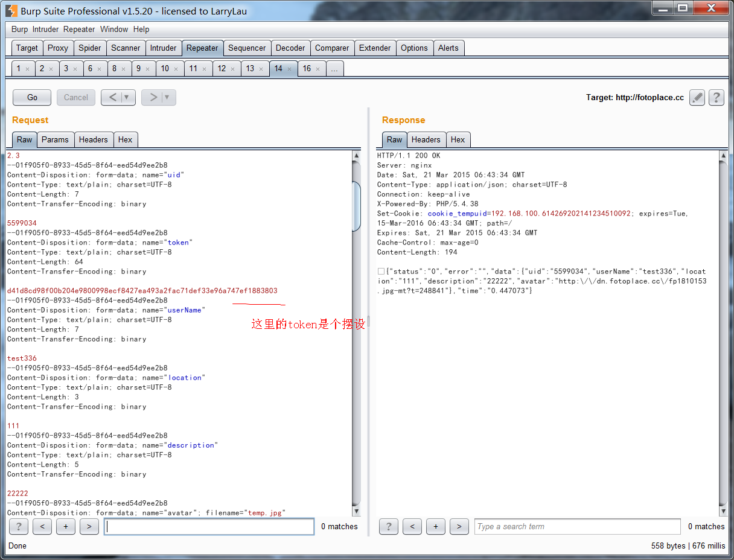
Task: Go to next match in request search
Action: pos(89,527)
